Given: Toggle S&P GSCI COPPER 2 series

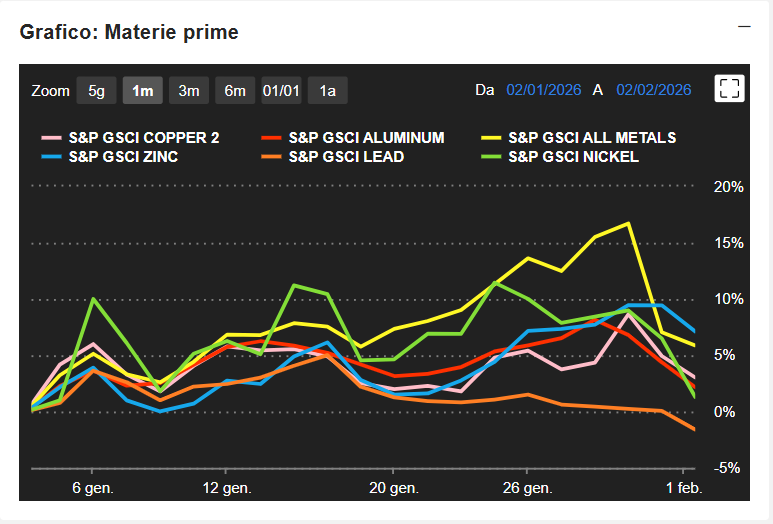Looking at the screenshot, I should pos(144,138).
